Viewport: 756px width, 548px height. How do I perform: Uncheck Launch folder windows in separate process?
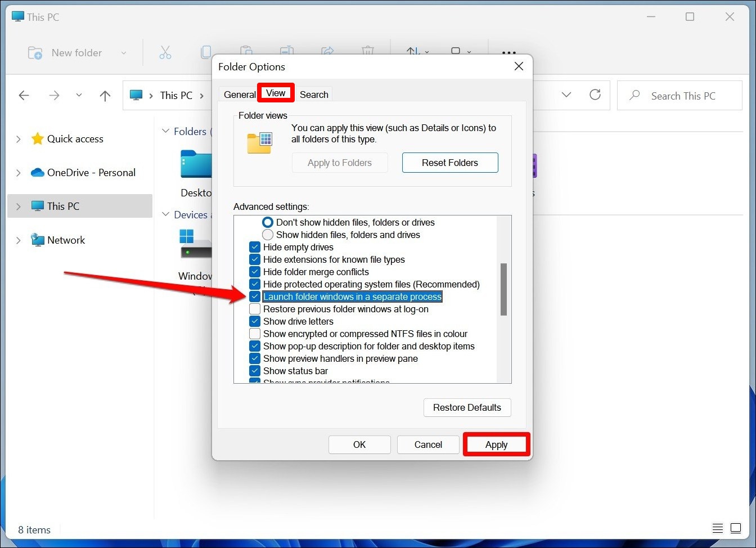[x=255, y=297]
